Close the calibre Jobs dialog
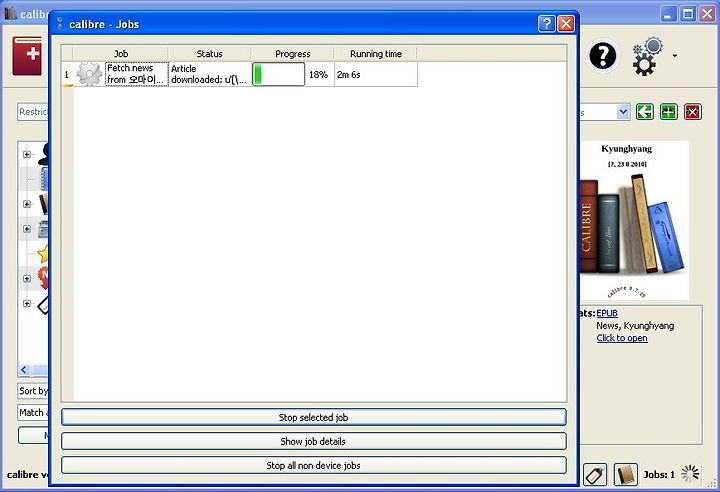720x492 pixels. pyautogui.click(x=566, y=23)
